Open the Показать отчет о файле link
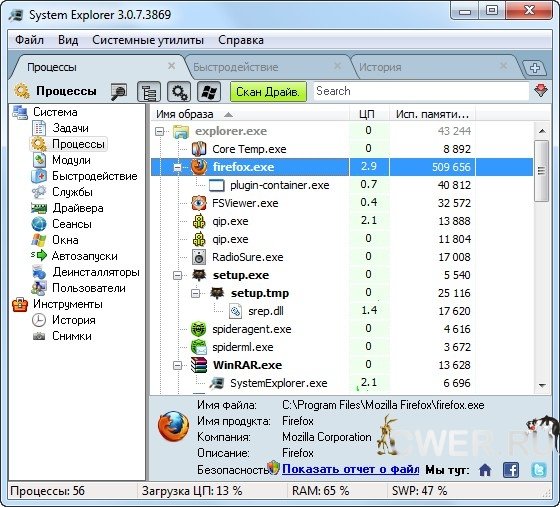 pyautogui.click(x=350, y=469)
